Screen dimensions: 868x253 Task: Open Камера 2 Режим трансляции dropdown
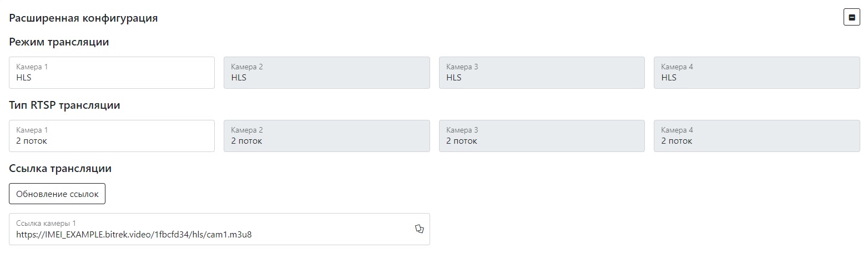pos(326,73)
